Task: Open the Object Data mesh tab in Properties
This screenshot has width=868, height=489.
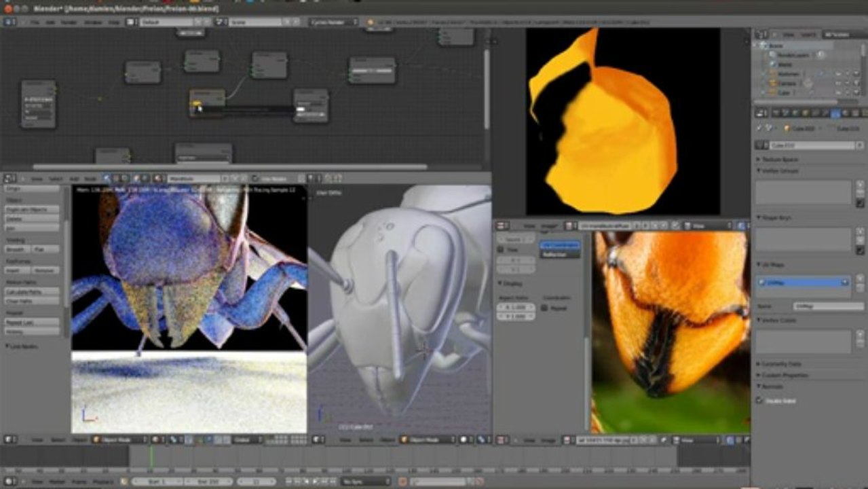Action: pyautogui.click(x=835, y=113)
